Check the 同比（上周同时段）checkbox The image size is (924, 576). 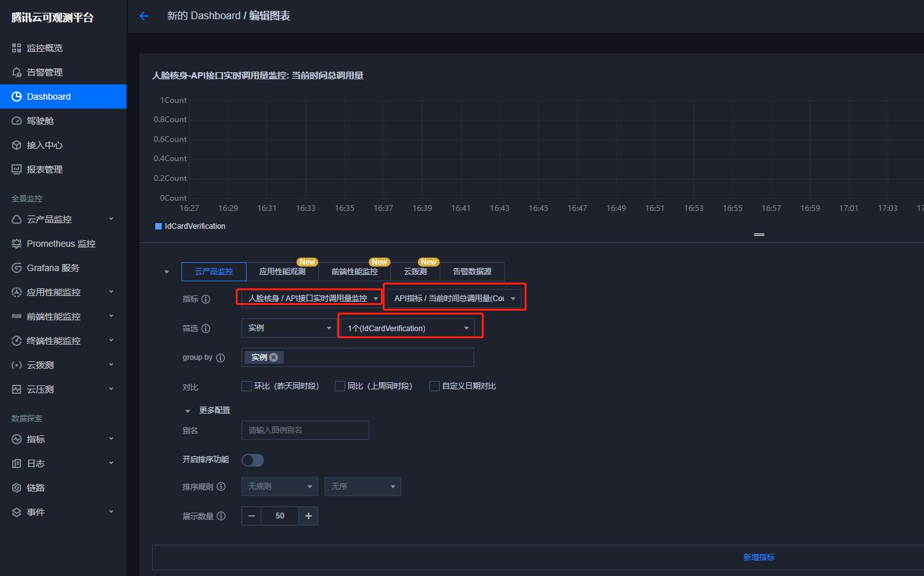tap(340, 386)
